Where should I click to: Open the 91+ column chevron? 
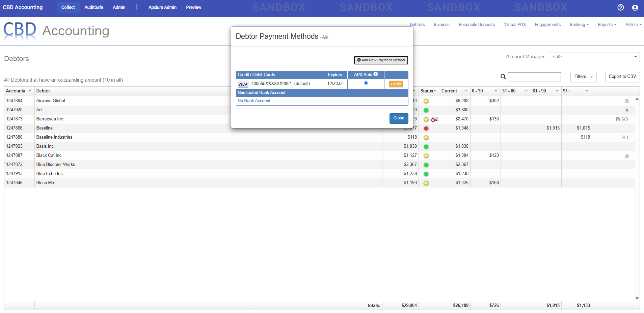pos(587,91)
